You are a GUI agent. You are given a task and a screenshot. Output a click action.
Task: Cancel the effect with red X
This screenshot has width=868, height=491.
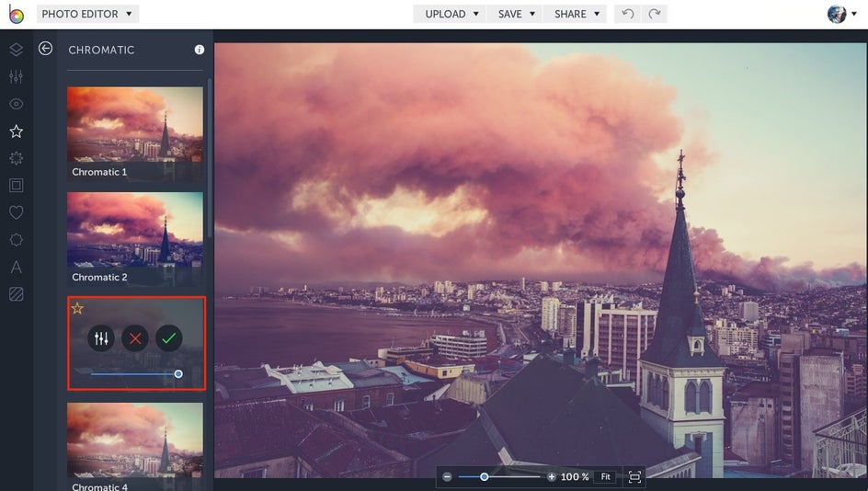coord(135,338)
